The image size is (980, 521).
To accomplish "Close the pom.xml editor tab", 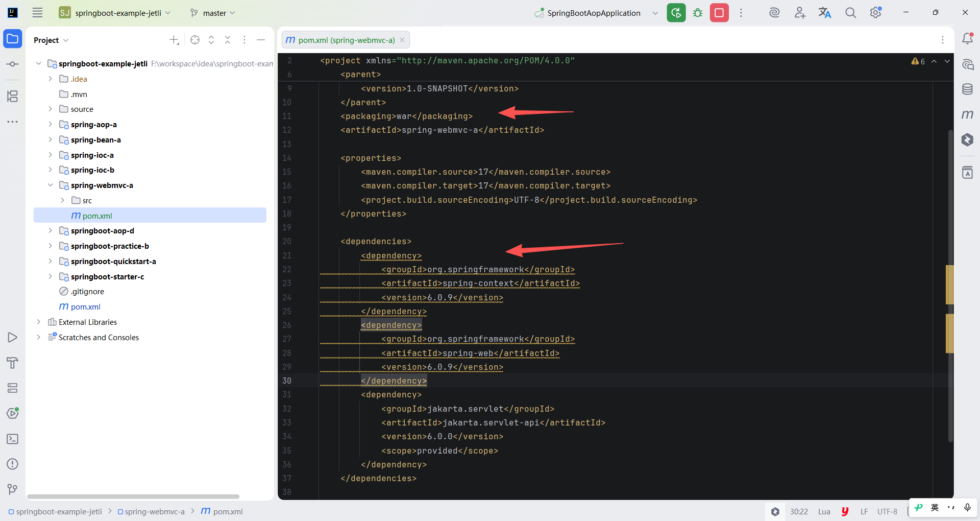I will coord(402,40).
